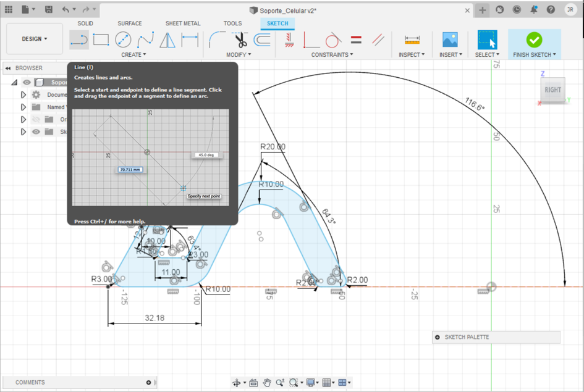
Task: Select the Offset tool
Action: click(x=262, y=40)
